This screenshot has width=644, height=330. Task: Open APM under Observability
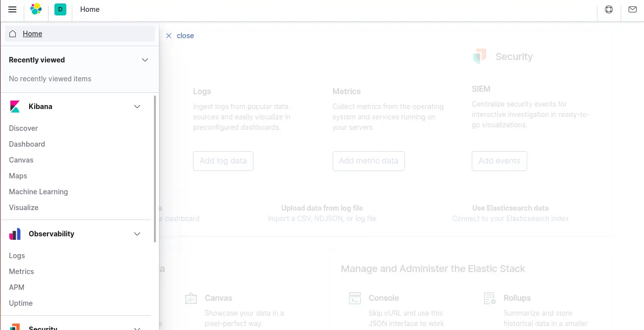16,287
